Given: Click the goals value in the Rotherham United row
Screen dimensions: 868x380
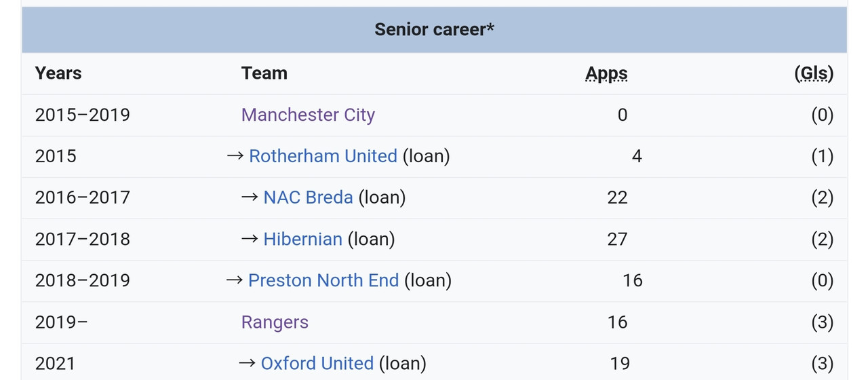Looking at the screenshot, I should tap(822, 156).
